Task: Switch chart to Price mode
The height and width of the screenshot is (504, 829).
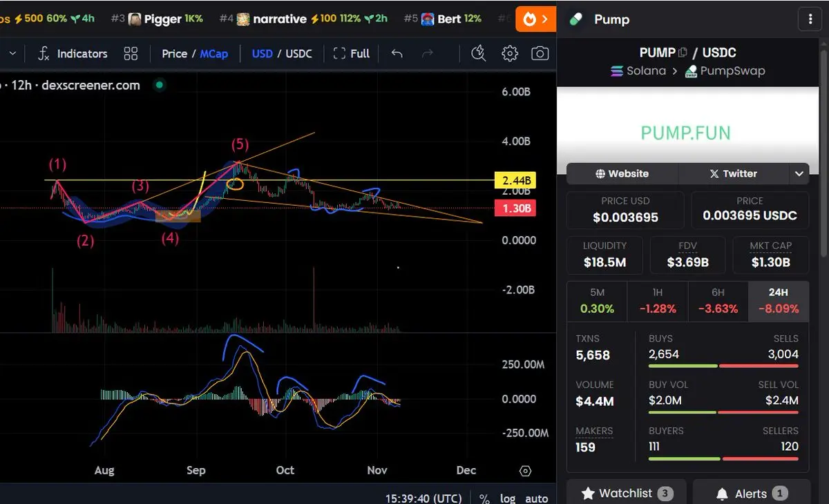Action: pos(174,53)
